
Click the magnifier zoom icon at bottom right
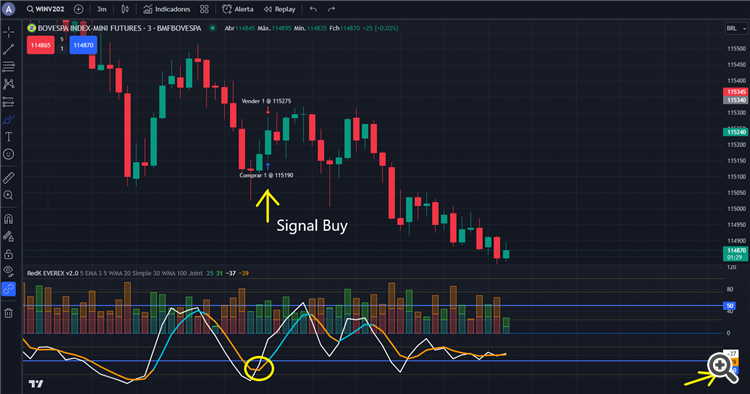722,367
